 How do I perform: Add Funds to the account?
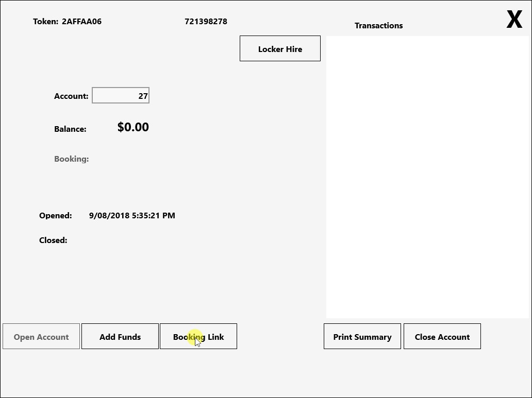[x=120, y=336]
